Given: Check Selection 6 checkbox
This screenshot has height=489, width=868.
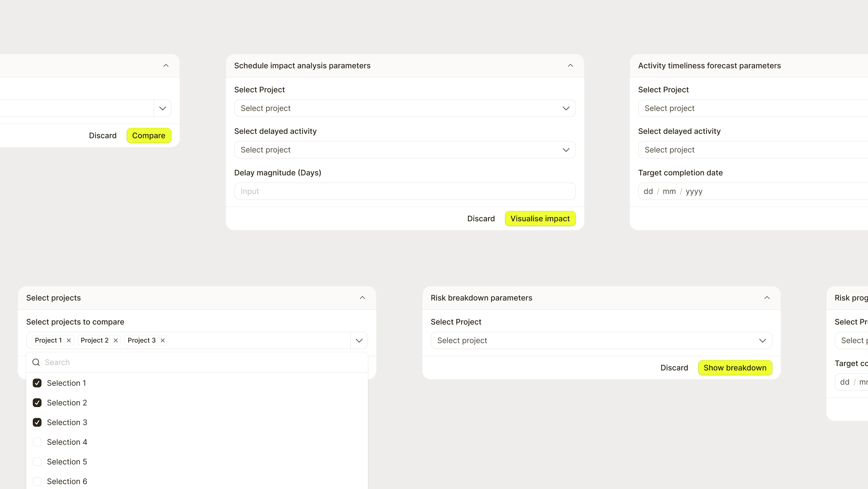Looking at the screenshot, I should (x=37, y=481).
